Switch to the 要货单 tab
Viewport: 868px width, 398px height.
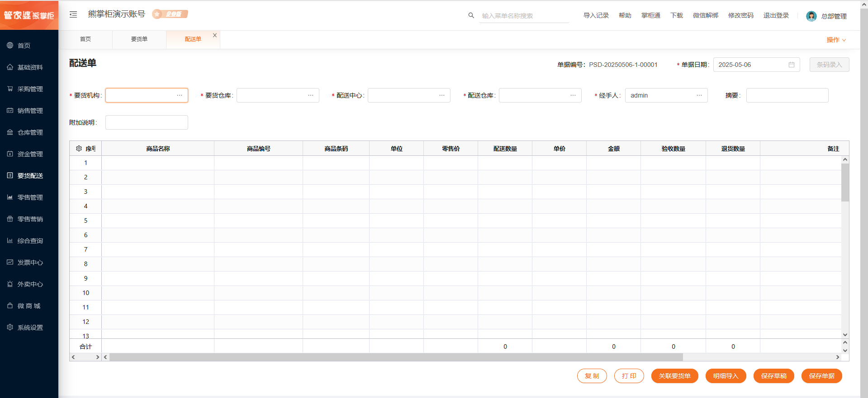click(139, 39)
